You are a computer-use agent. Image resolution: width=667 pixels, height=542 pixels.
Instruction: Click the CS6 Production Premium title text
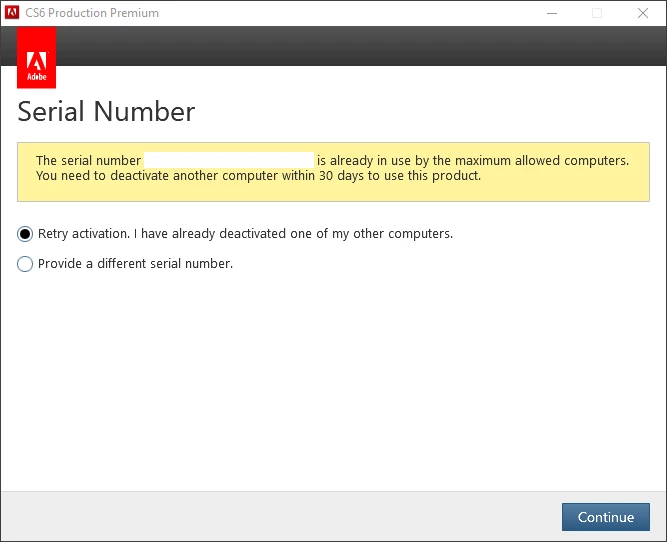(92, 13)
